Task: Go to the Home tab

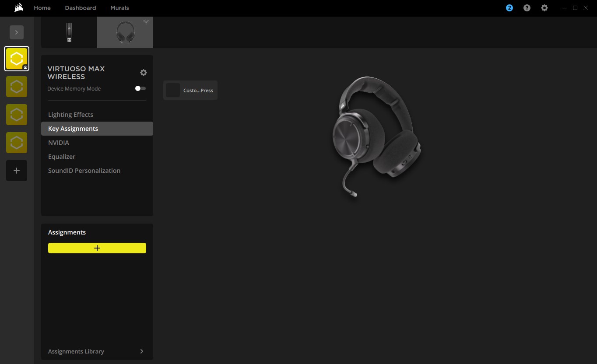Action: 42,8
